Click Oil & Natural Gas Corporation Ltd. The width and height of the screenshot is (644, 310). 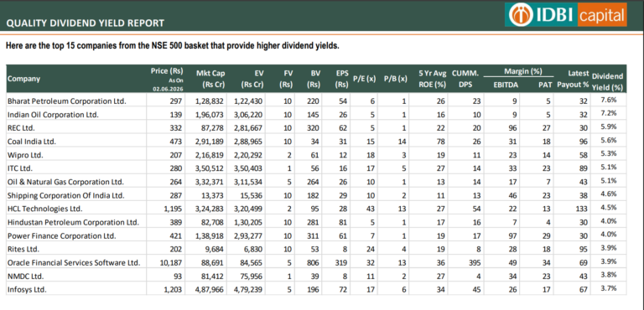tap(65, 182)
